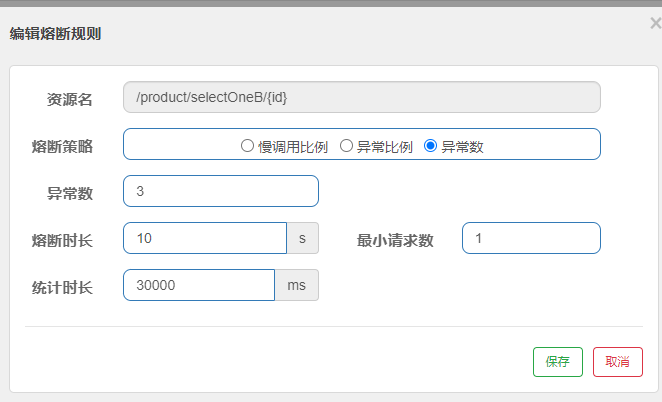662x402 pixels.
Task: Close the 编辑熔断规则 dialog with the X
Action: tap(655, 23)
